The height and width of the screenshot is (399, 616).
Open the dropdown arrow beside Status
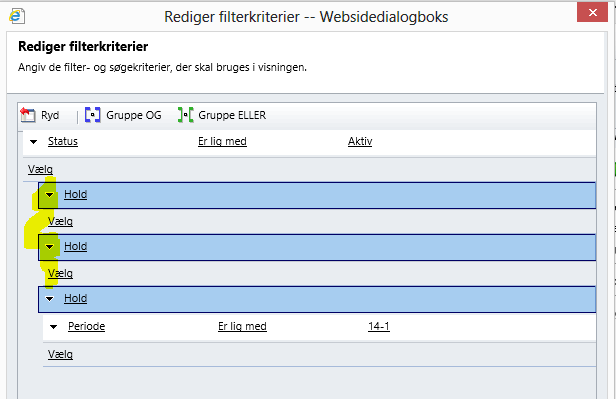[33, 142]
